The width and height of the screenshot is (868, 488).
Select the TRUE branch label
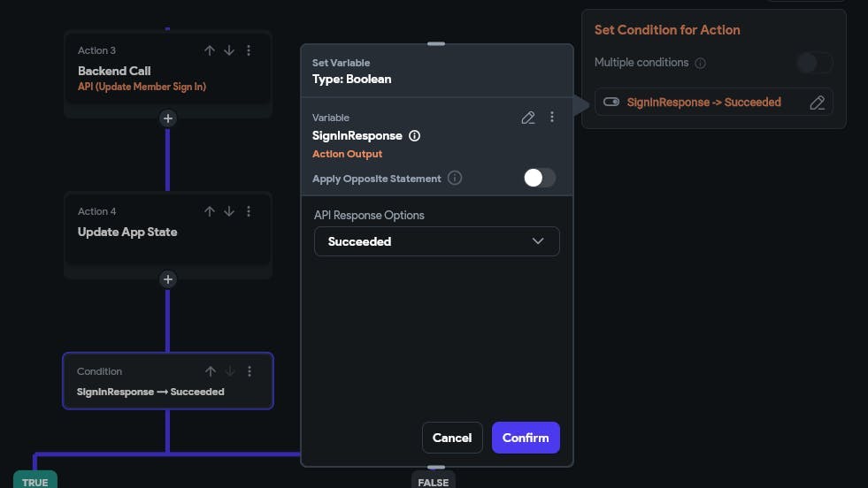pos(35,480)
